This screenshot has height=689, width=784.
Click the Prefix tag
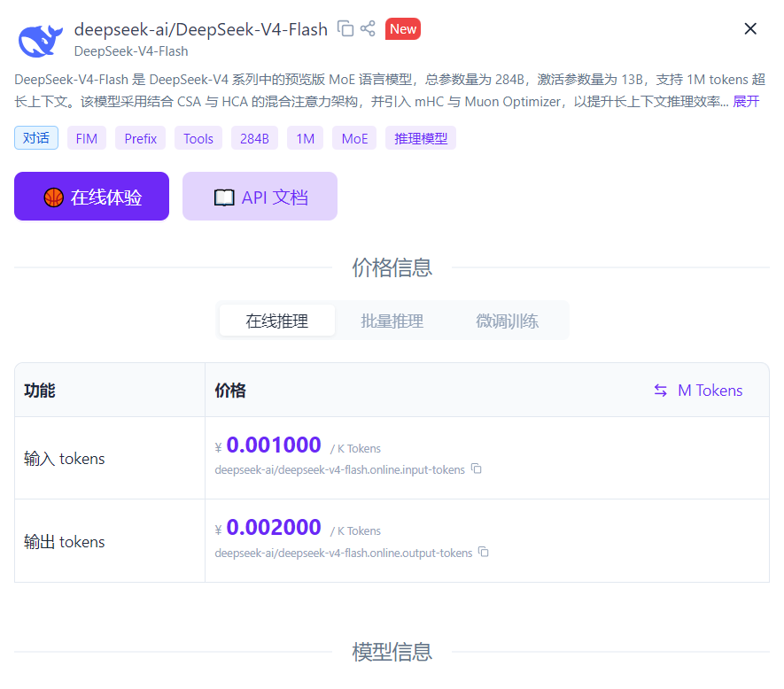141,138
